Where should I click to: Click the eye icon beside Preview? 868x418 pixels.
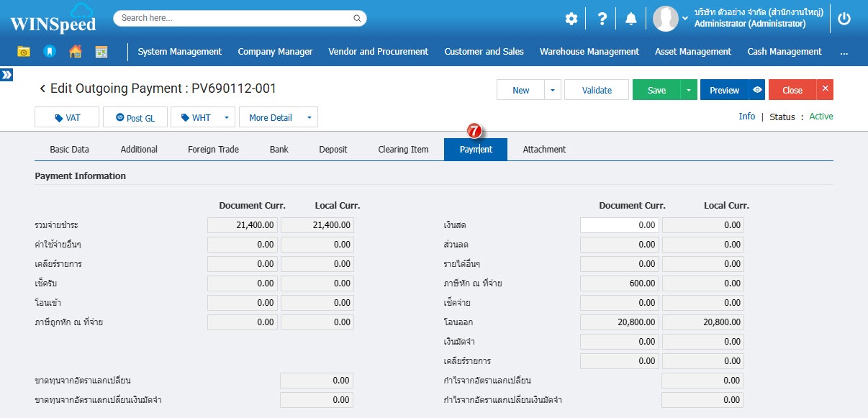coord(757,90)
